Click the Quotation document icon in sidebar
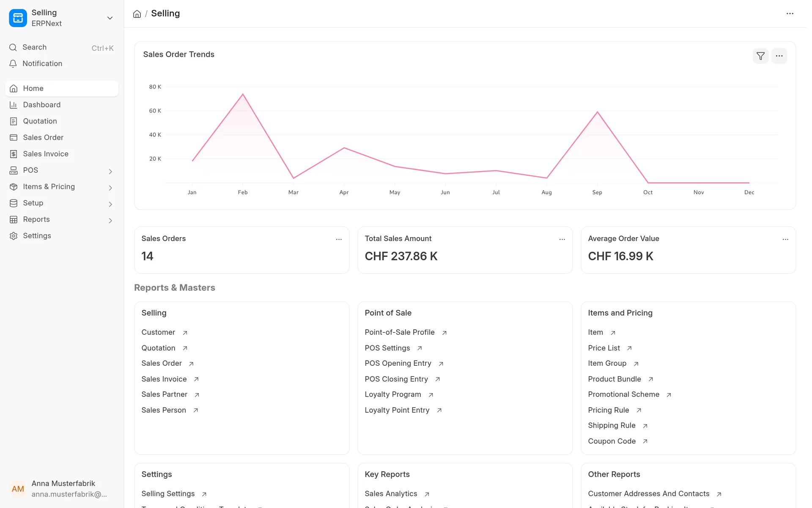 coord(14,121)
